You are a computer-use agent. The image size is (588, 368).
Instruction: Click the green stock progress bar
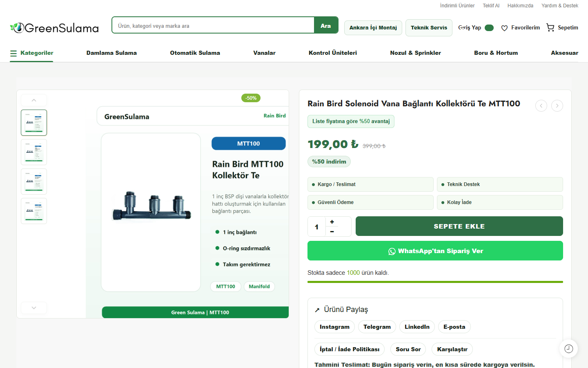(x=435, y=282)
